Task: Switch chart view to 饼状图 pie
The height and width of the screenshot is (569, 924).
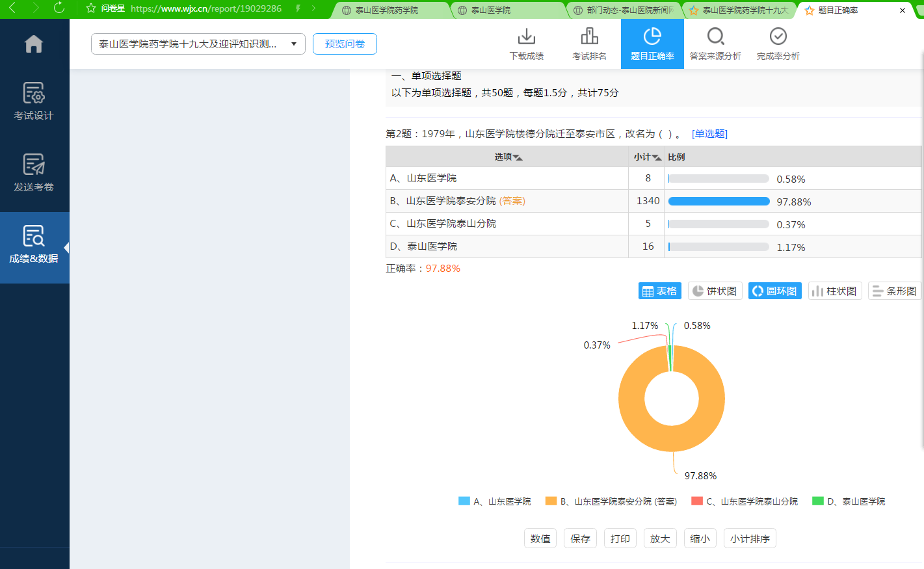Action: pos(715,291)
